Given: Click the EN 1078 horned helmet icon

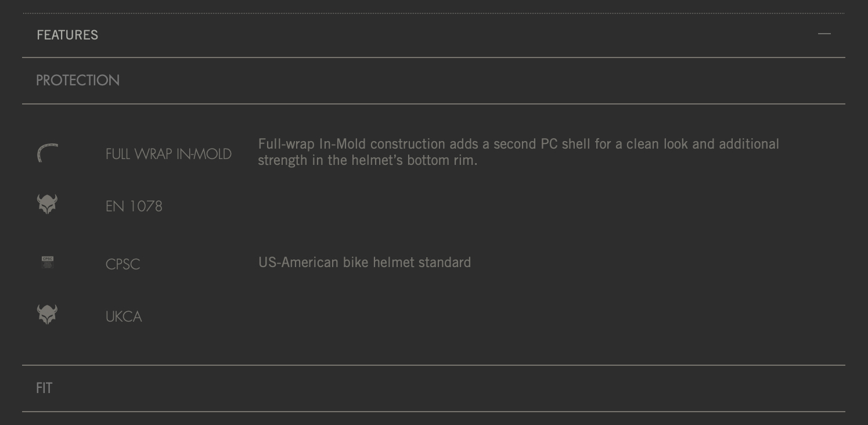Looking at the screenshot, I should pos(47,204).
